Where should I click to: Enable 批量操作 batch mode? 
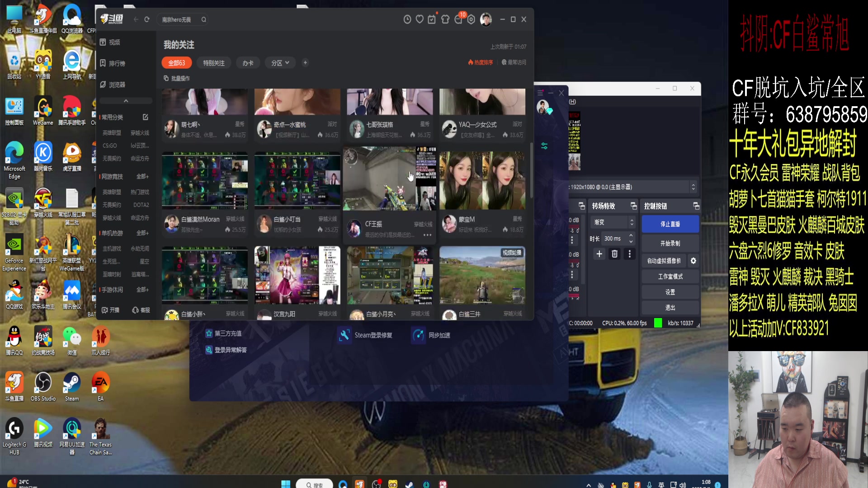point(177,78)
